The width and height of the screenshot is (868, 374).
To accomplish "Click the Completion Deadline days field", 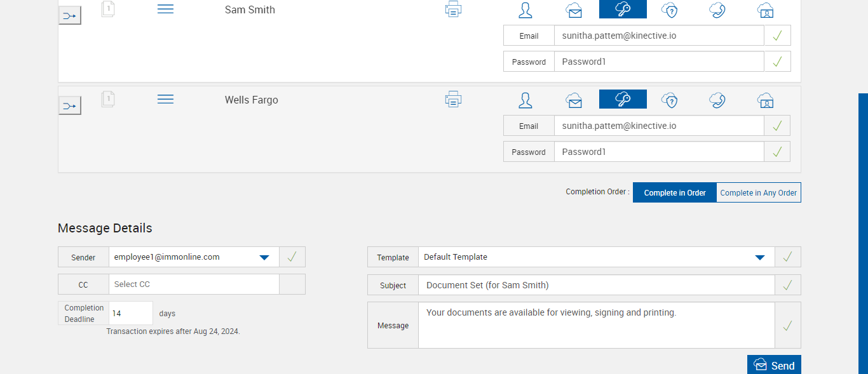I will 132,314.
